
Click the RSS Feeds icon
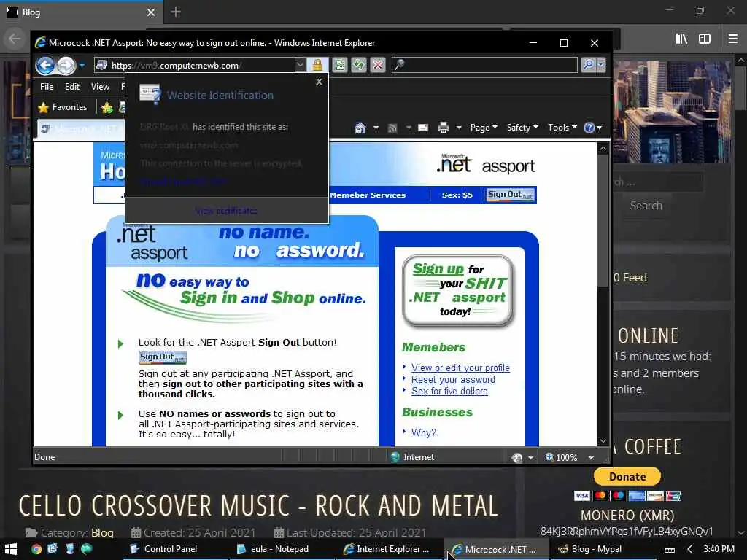392,128
